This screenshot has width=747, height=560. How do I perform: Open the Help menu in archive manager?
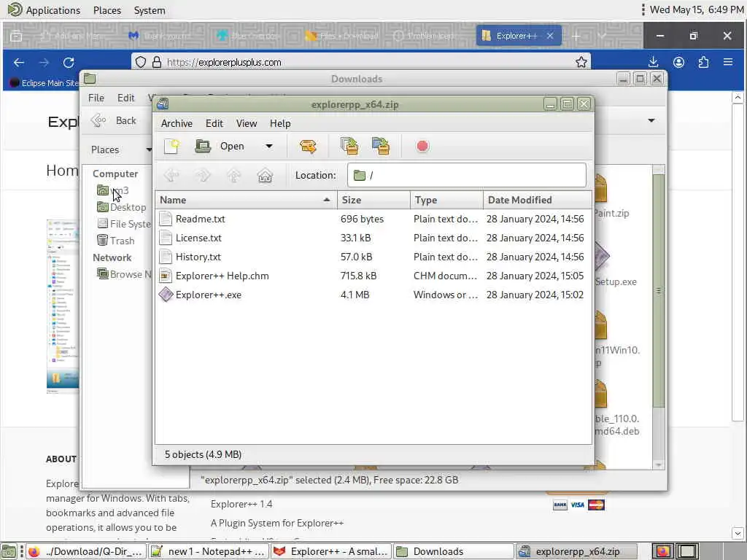tap(280, 123)
